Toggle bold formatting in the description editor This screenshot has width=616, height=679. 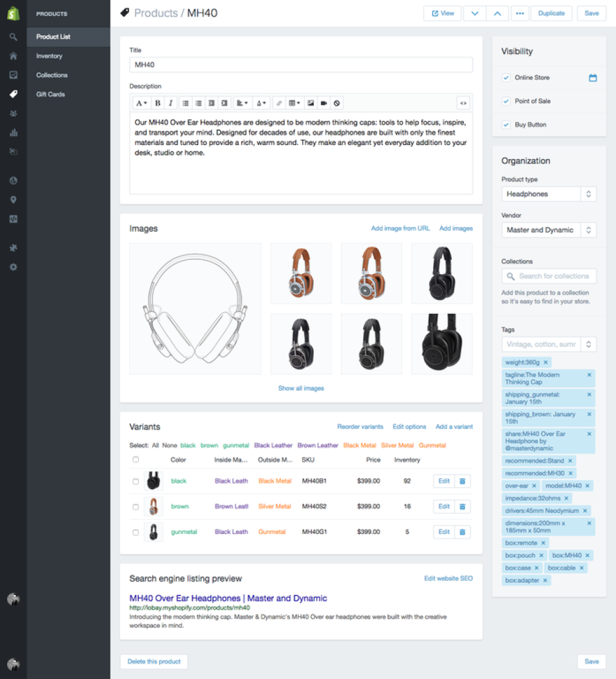(x=157, y=103)
